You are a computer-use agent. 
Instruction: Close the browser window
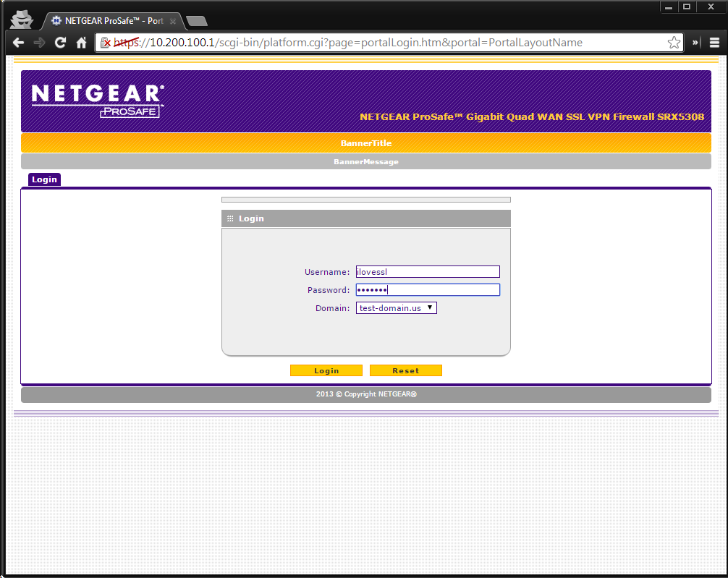pyautogui.click(x=711, y=7)
